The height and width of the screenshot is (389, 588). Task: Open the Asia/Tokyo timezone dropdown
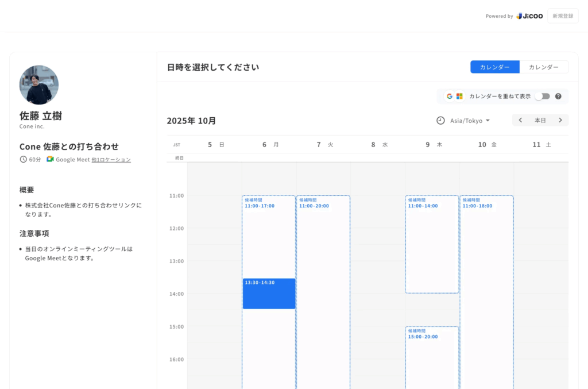pyautogui.click(x=470, y=121)
